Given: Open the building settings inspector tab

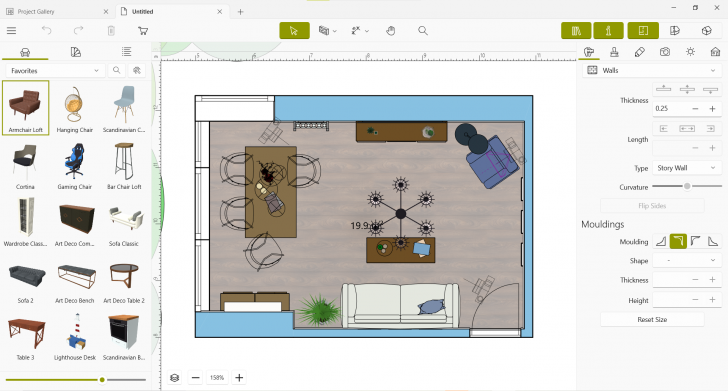Looking at the screenshot, I should [x=715, y=52].
